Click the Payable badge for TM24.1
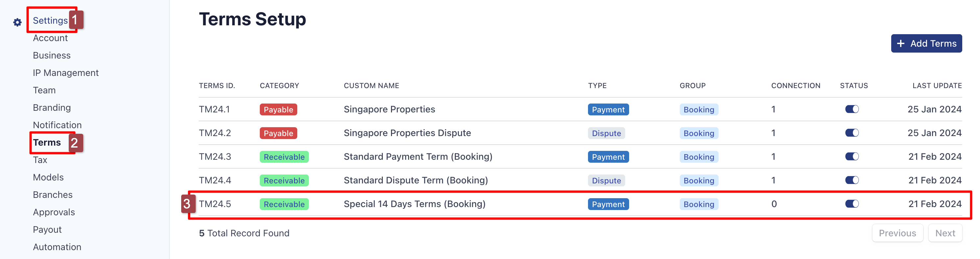Screen dimensions: 980x259 (278, 109)
